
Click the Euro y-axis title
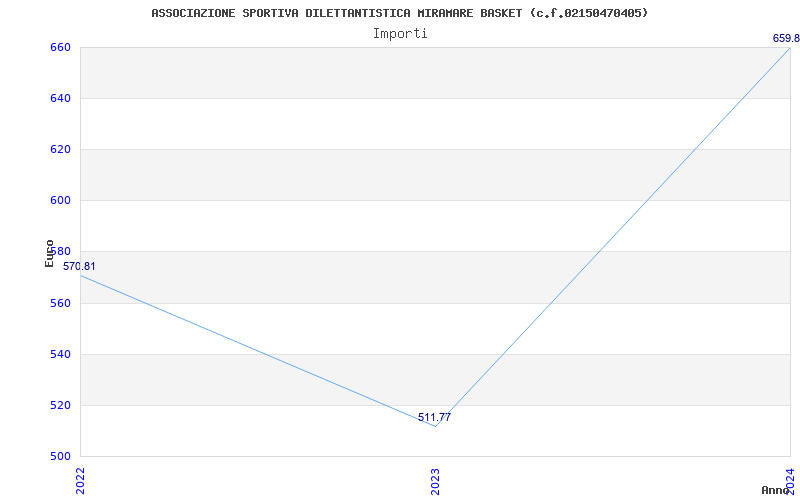click(x=49, y=254)
